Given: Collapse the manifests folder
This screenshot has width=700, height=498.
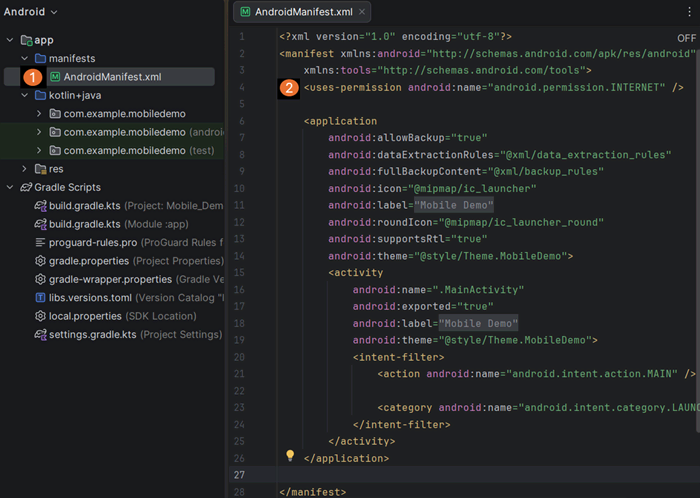Looking at the screenshot, I should 25,58.
